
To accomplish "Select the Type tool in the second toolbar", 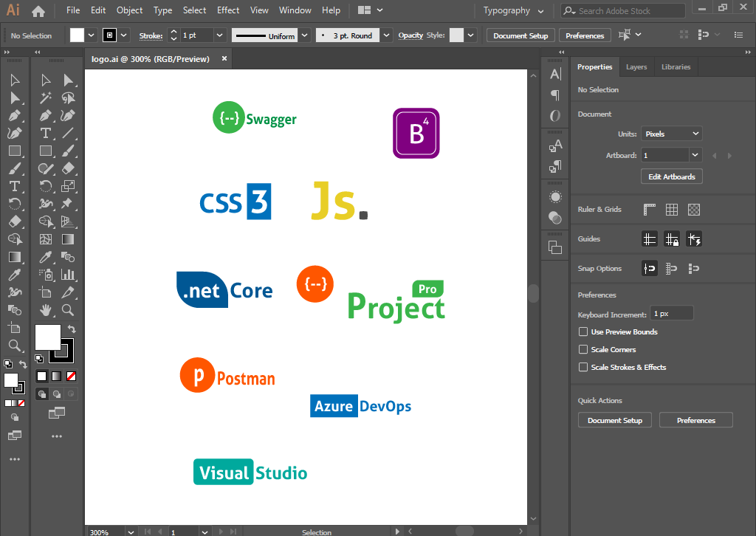I will point(46,133).
